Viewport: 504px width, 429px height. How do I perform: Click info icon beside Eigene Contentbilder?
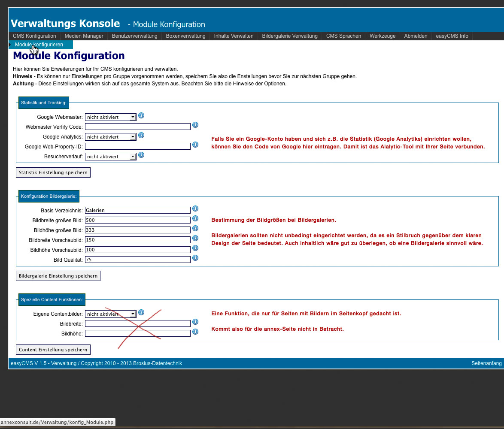(x=141, y=313)
